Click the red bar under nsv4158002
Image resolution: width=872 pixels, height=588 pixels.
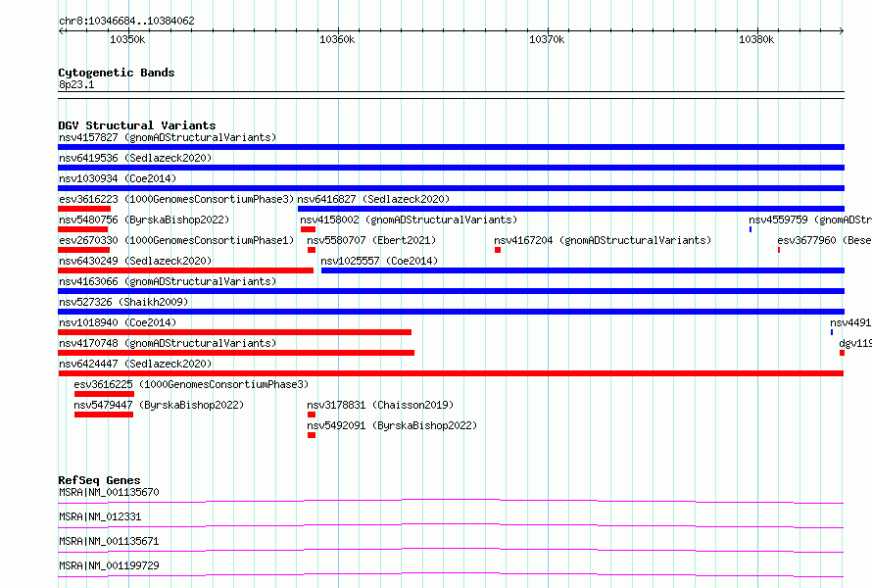click(x=308, y=229)
